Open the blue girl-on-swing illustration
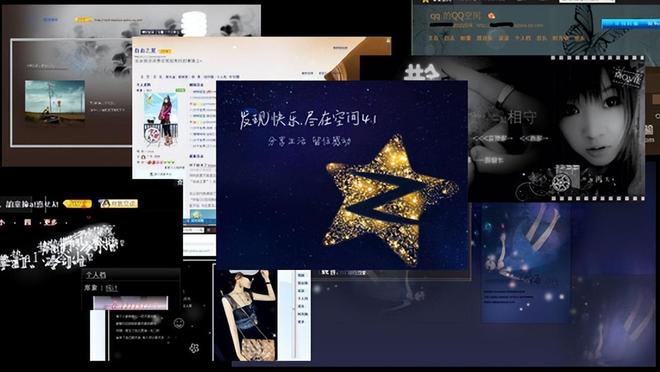The width and height of the screenshot is (660, 372). tap(525, 263)
